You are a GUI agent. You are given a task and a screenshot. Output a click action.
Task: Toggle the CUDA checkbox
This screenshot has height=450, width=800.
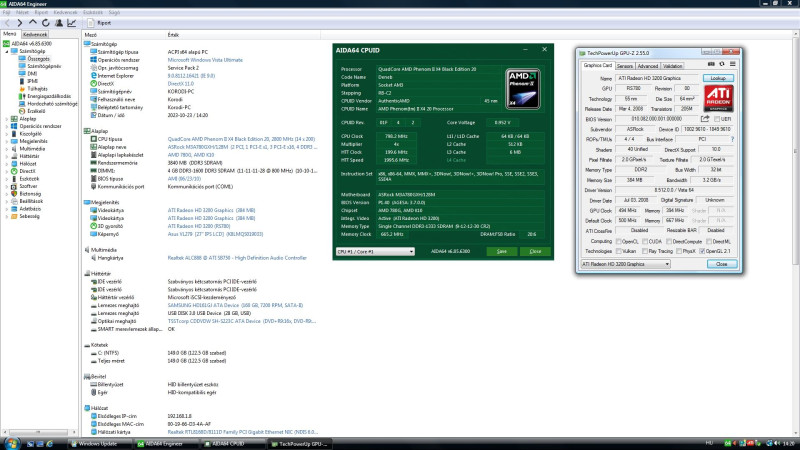pyautogui.click(x=645, y=241)
